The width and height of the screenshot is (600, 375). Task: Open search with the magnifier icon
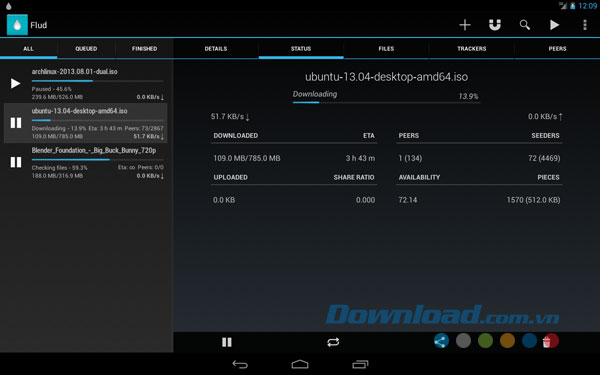pos(525,25)
